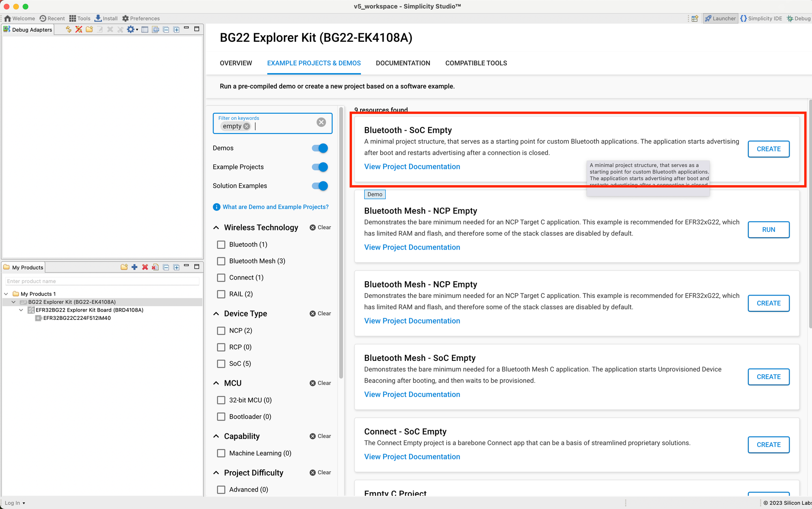Check the Bluetooth Mesh (3) checkbox

coord(221,261)
